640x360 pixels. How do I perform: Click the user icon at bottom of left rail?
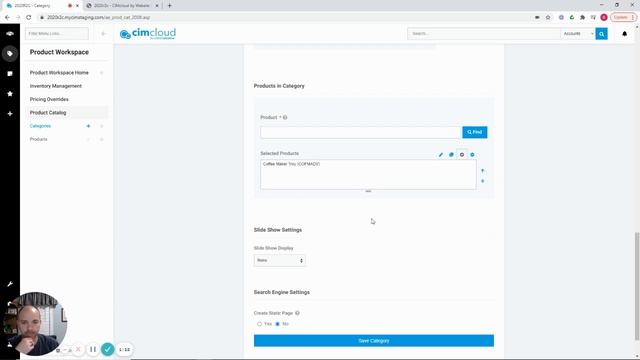pyautogui.click(x=10, y=344)
